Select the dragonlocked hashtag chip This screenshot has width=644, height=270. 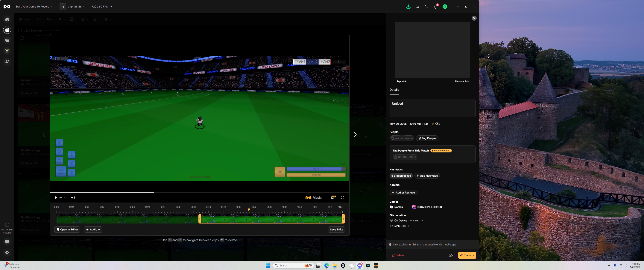tap(401, 176)
